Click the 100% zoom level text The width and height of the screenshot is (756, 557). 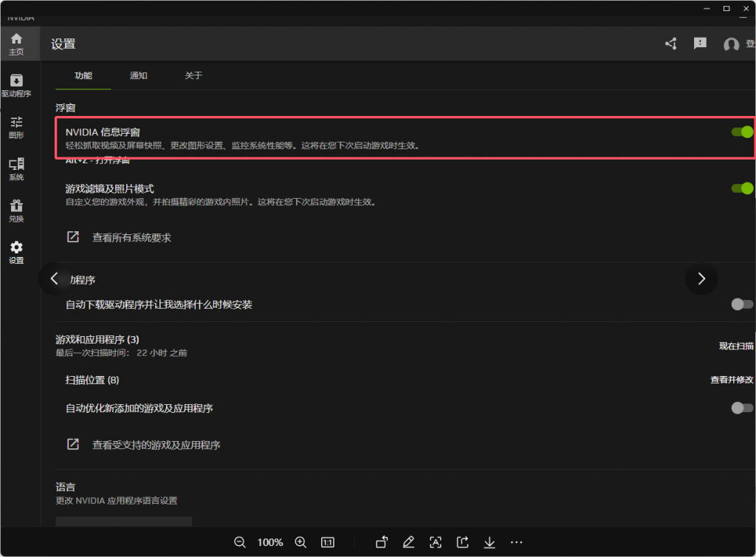tap(270, 542)
